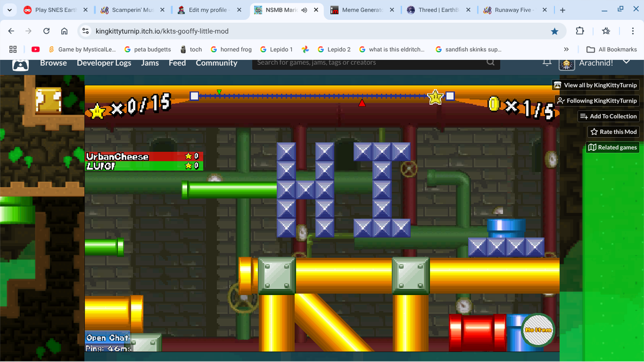
Task: Click the No Item reserve circle
Action: tap(538, 330)
